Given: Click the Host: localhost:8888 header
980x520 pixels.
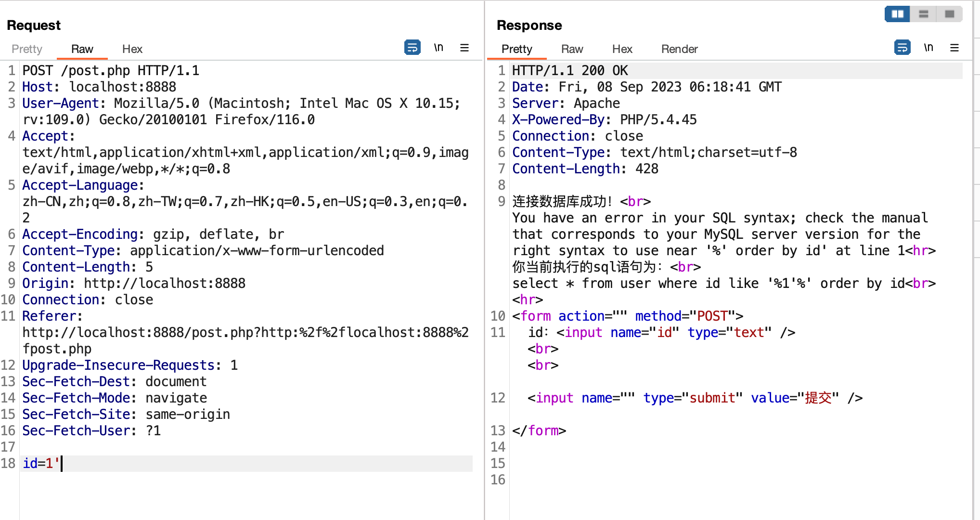Looking at the screenshot, I should (99, 87).
